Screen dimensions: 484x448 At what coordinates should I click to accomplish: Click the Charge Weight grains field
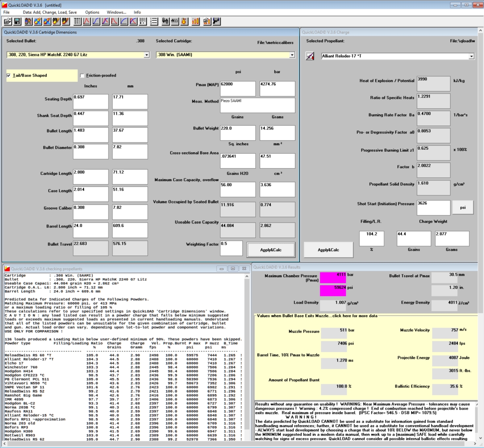click(414, 239)
